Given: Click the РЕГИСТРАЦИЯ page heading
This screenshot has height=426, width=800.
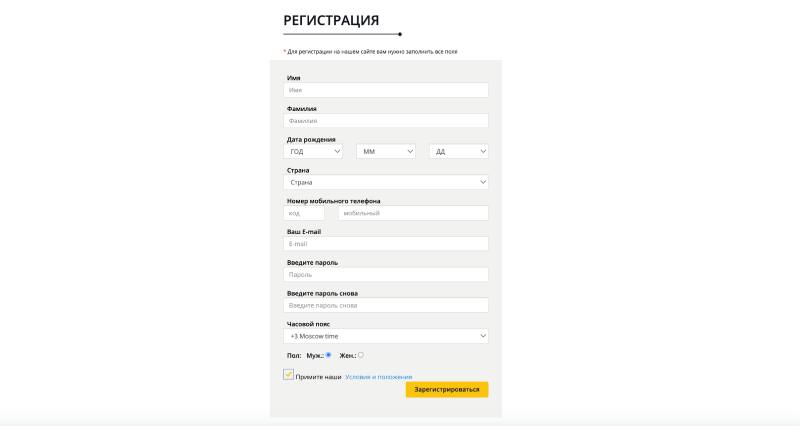Looking at the screenshot, I should pyautogui.click(x=331, y=20).
